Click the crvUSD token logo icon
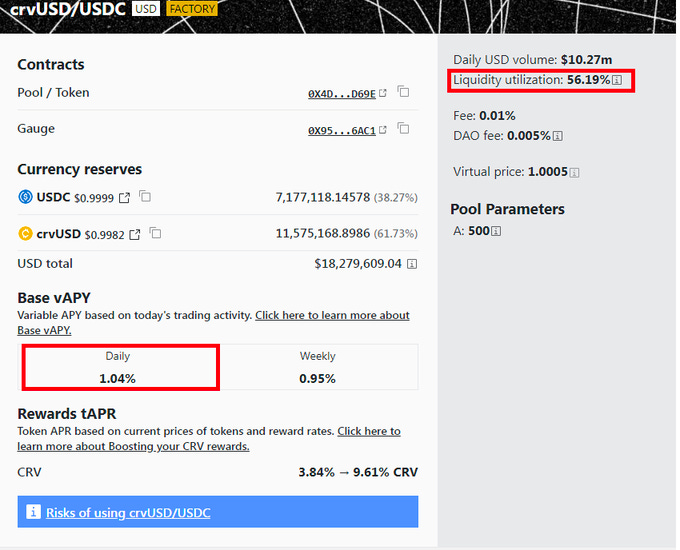The image size is (680, 550). pyautogui.click(x=25, y=234)
